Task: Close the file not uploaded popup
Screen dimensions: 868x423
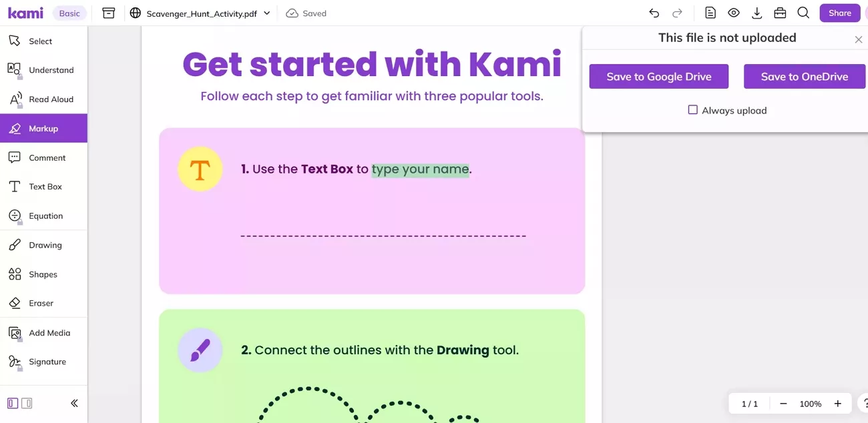Action: tap(859, 40)
